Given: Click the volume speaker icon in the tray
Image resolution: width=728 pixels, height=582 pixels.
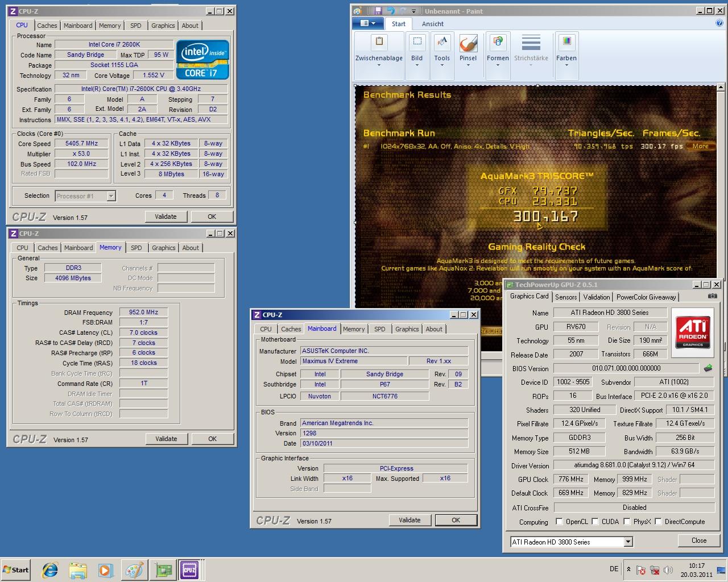Looking at the screenshot, I should click(668, 570).
